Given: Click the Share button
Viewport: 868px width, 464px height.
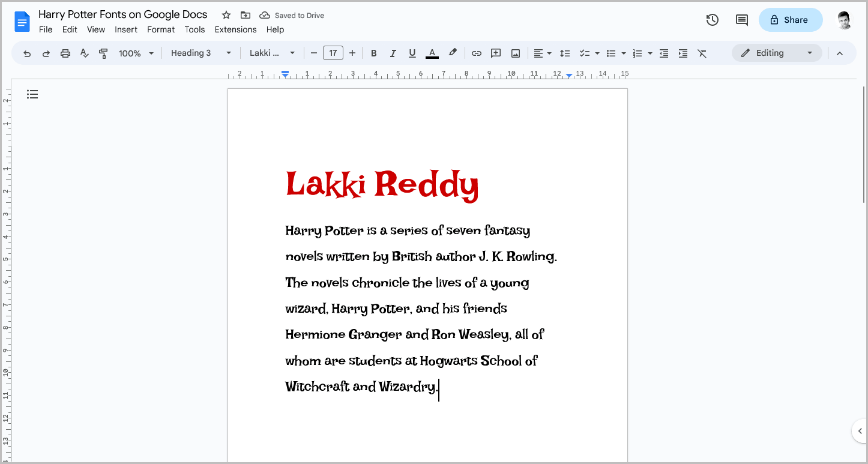Looking at the screenshot, I should 791,19.
